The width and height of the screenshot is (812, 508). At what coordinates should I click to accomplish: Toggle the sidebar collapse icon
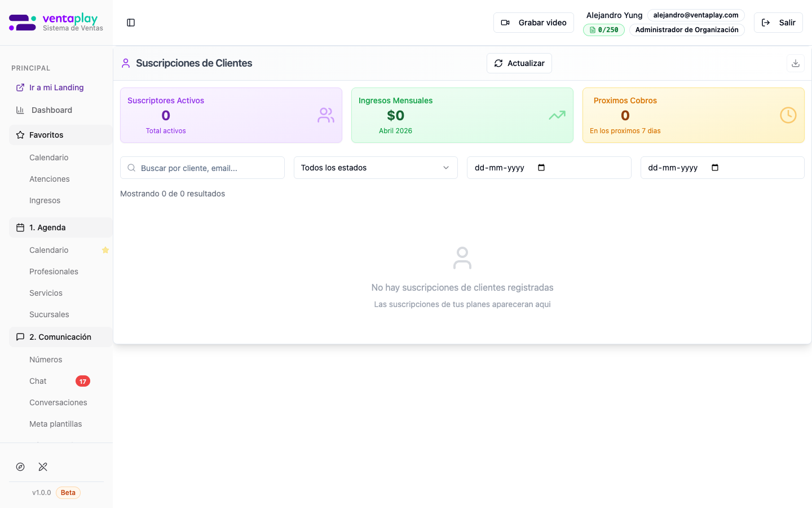tap(131, 23)
